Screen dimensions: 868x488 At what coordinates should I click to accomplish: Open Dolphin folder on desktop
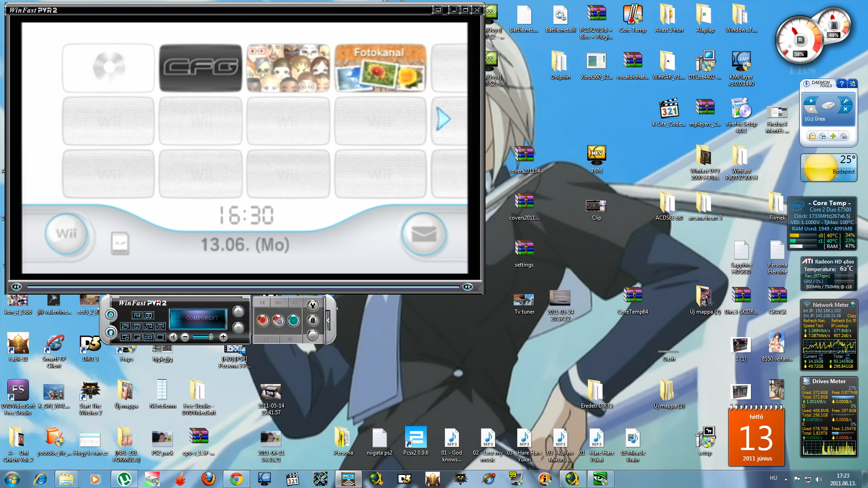560,65
